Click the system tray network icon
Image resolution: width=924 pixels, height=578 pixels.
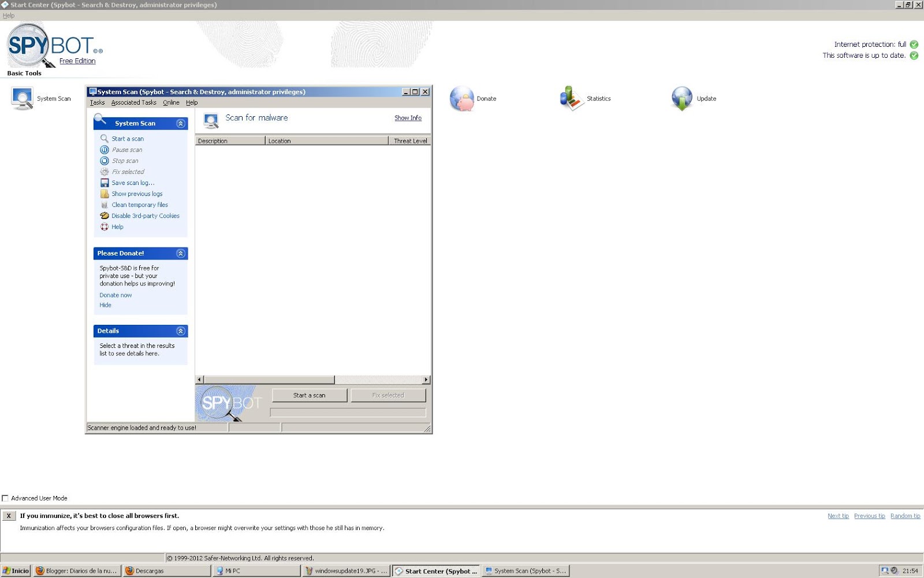point(885,570)
